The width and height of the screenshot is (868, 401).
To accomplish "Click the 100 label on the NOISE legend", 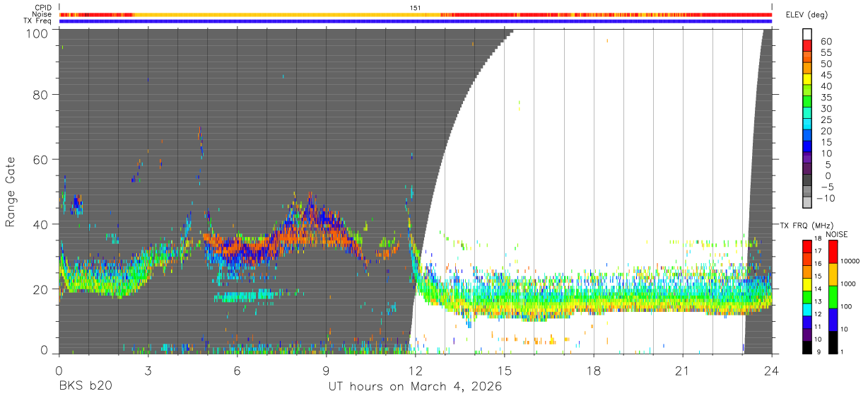I will tap(847, 306).
